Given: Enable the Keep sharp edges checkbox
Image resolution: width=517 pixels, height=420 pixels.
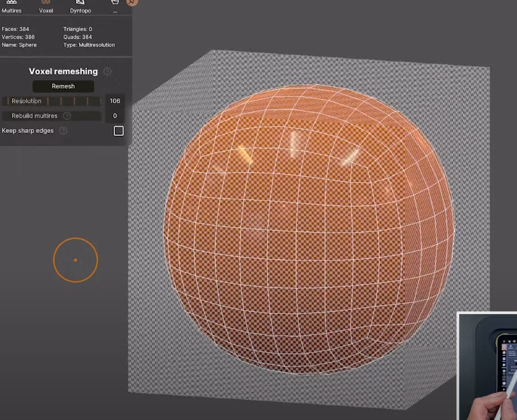Looking at the screenshot, I should pyautogui.click(x=118, y=131).
